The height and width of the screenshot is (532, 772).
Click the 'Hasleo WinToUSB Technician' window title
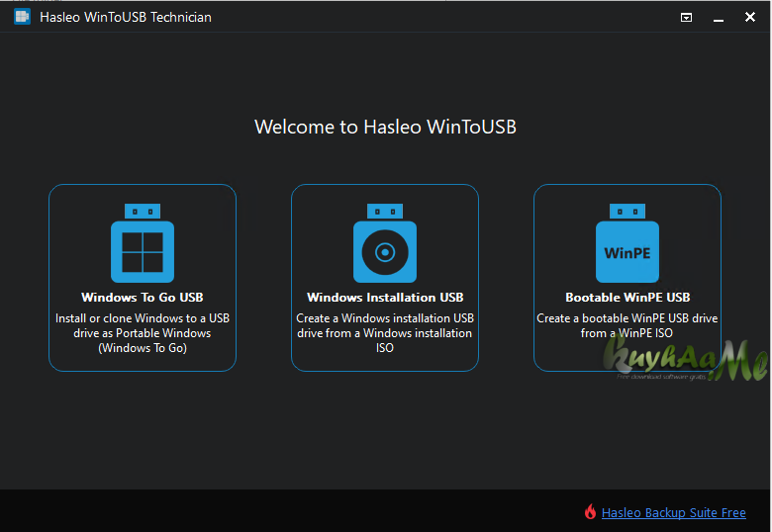point(126,17)
